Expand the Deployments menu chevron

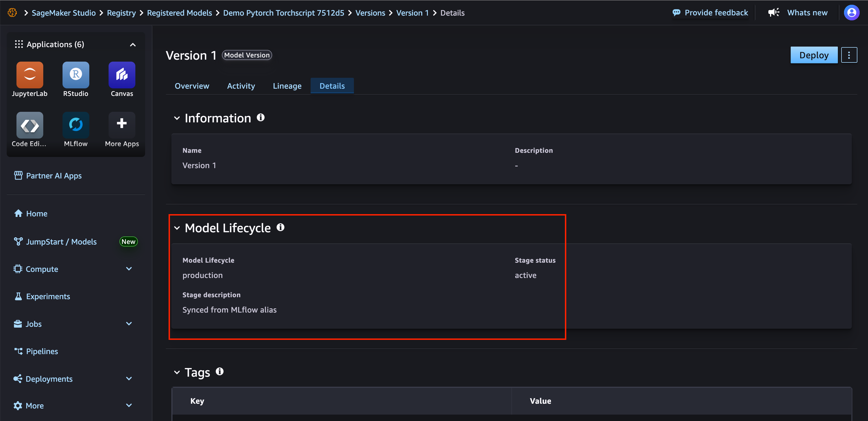coord(129,378)
